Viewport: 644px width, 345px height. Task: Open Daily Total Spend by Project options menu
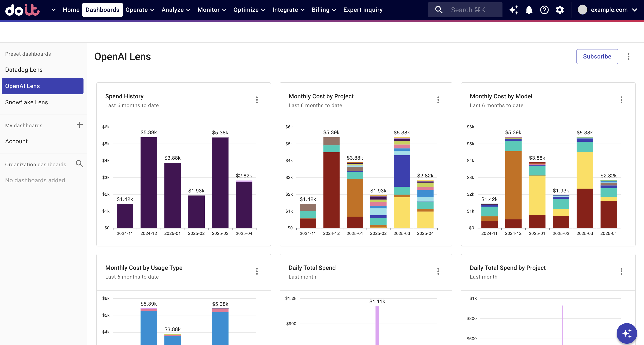pos(621,271)
